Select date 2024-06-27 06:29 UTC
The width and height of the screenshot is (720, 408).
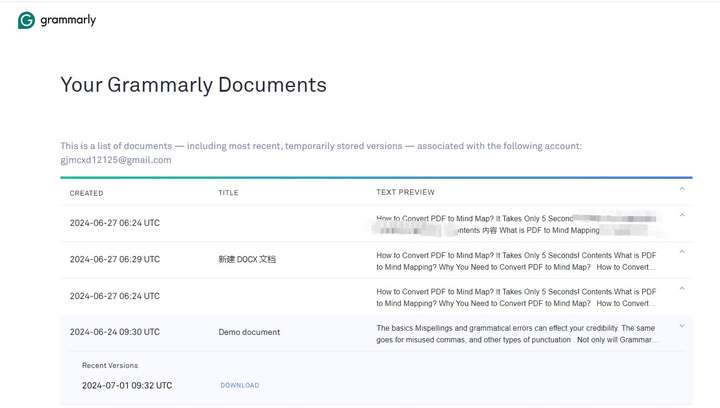point(115,259)
